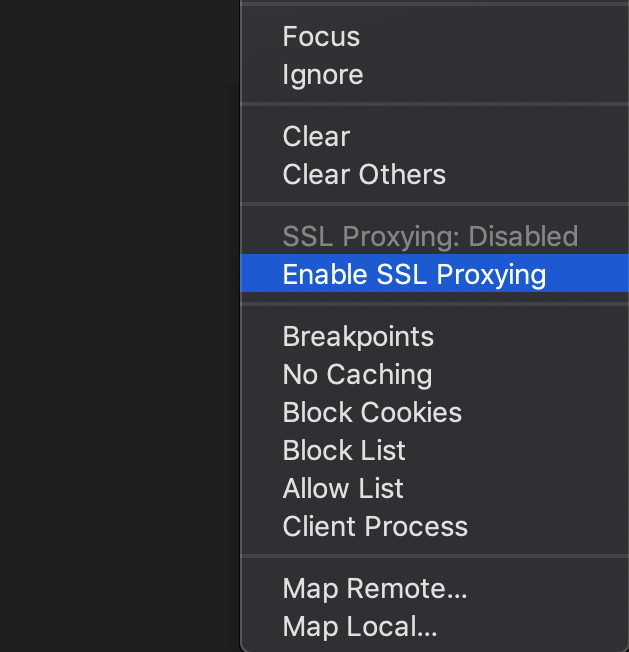Screen dimensions: 629x652
Task: Choose the Ignore menu entry
Action: click(434, 75)
